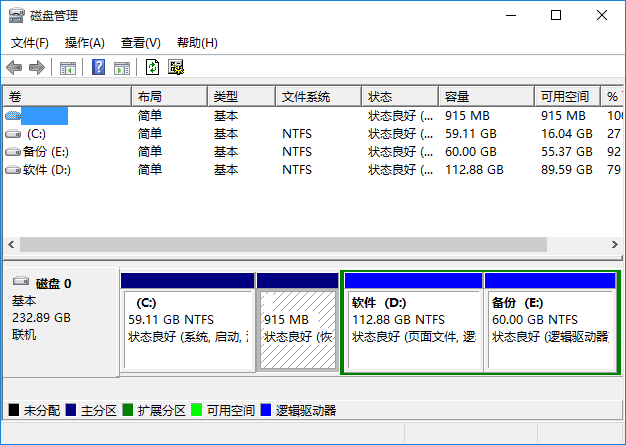This screenshot has width=626, height=445.
Task: Open the 查看(V) menu
Action: [141, 43]
